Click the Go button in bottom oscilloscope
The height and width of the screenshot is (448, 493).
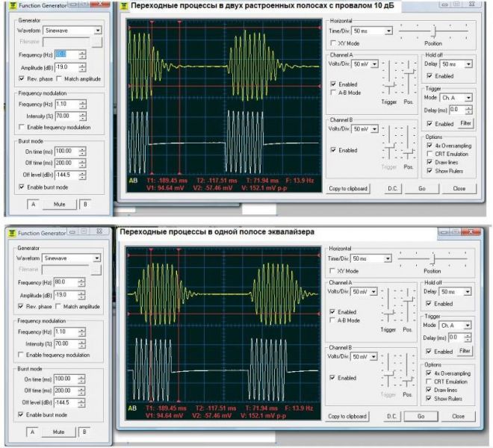point(421,416)
